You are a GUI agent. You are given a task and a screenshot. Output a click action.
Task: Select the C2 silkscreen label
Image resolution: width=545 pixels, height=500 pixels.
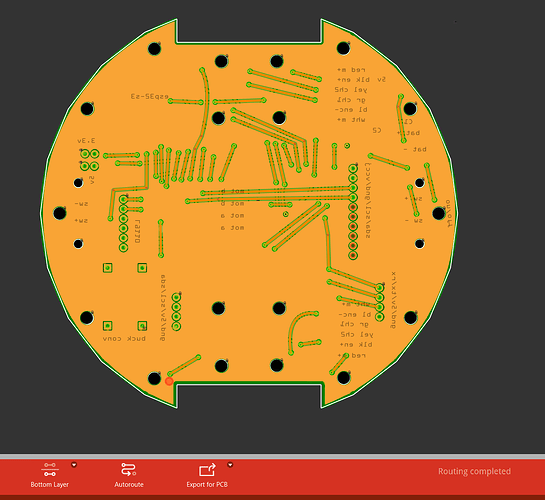(377, 130)
